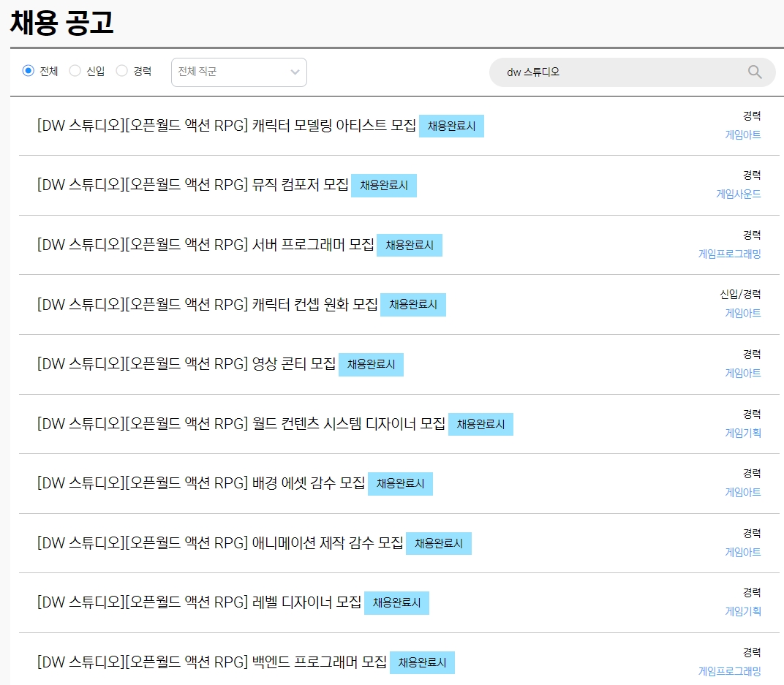Click 채용완료시 badge beside 캐릭터 모델링 아티스트

click(451, 126)
